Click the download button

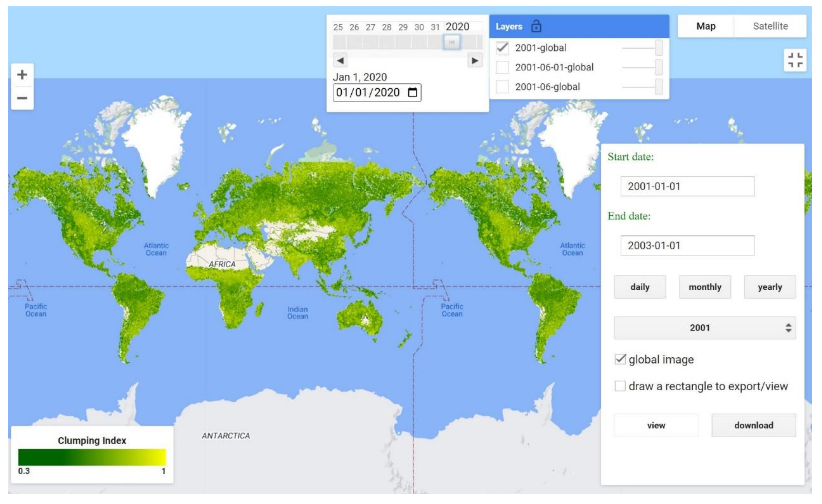754,425
